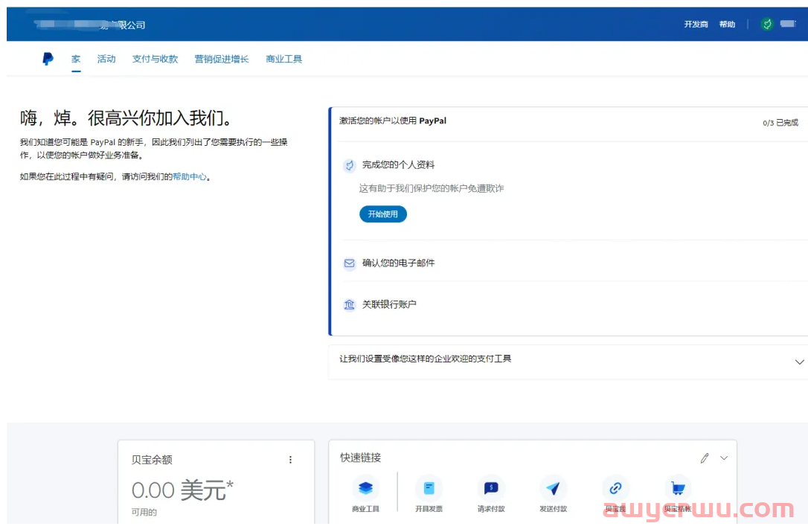
Task: Click the 请求付款 request icon
Action: 491,488
